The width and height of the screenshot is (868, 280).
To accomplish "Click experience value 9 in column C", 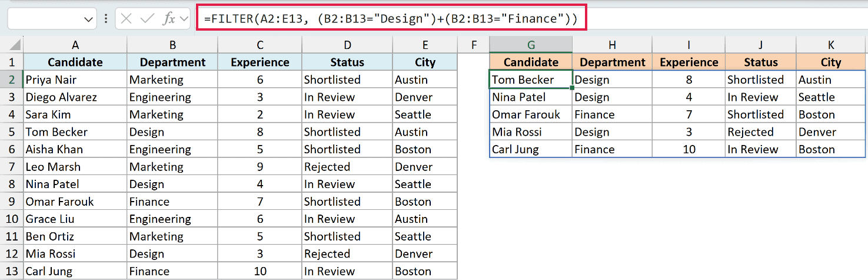I will point(260,167).
